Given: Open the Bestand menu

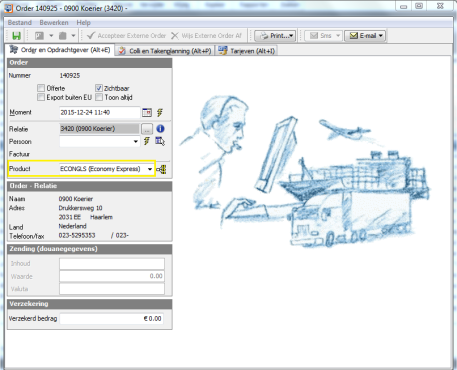Looking at the screenshot, I should pyautogui.click(x=20, y=23).
